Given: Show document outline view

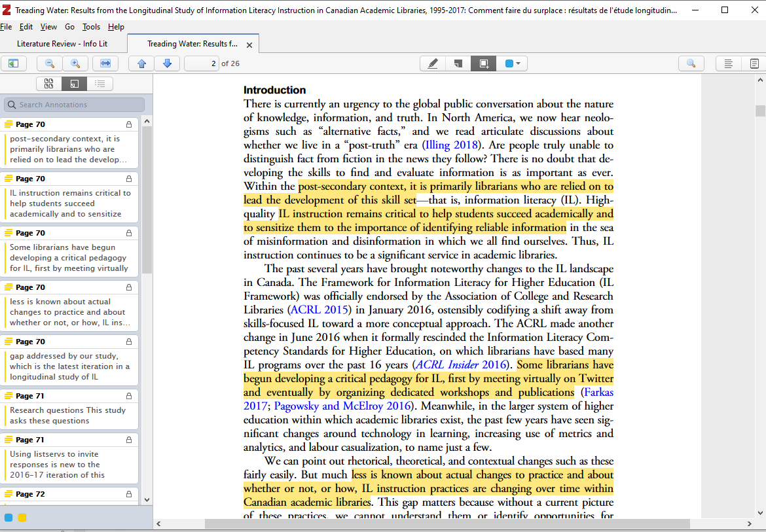Looking at the screenshot, I should (100, 84).
